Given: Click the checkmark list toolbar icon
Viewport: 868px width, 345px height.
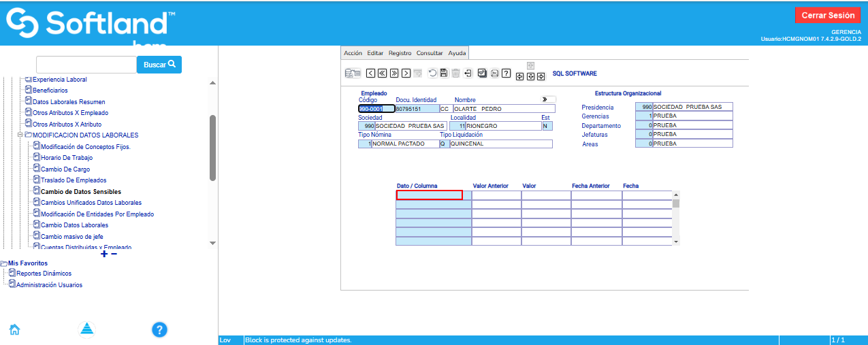Looking at the screenshot, I should tap(482, 73).
